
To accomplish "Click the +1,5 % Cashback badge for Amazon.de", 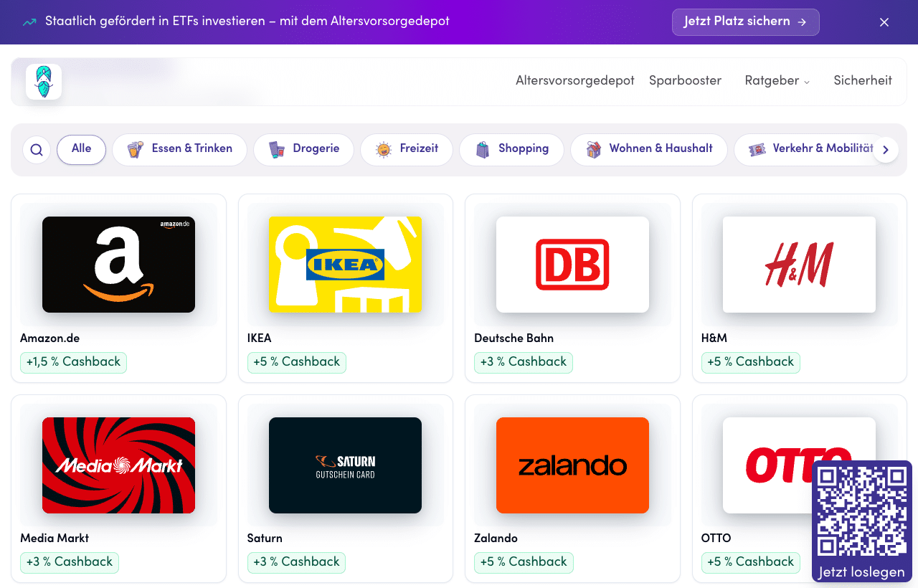I will pyautogui.click(x=73, y=362).
